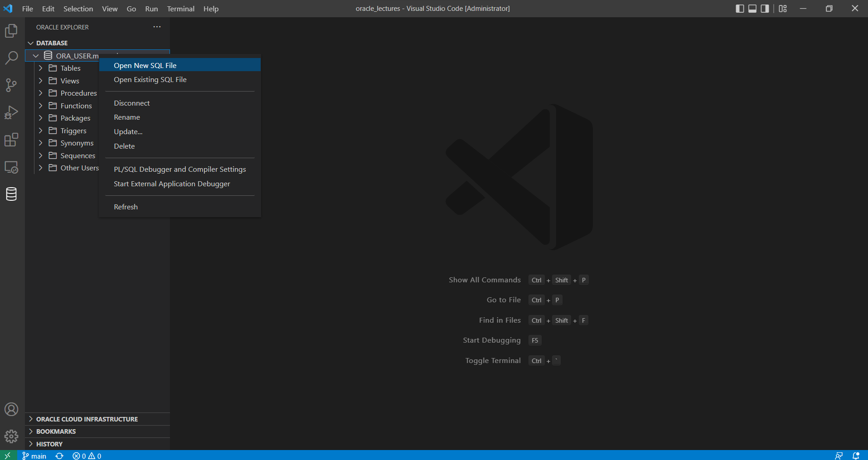Select Delete from context menu
This screenshot has height=460, width=868.
[180, 146]
